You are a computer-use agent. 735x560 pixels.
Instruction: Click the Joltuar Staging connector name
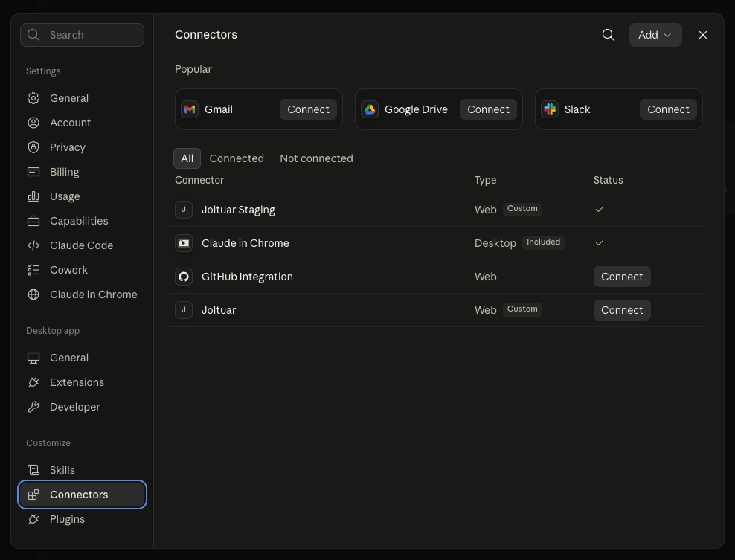coord(238,210)
